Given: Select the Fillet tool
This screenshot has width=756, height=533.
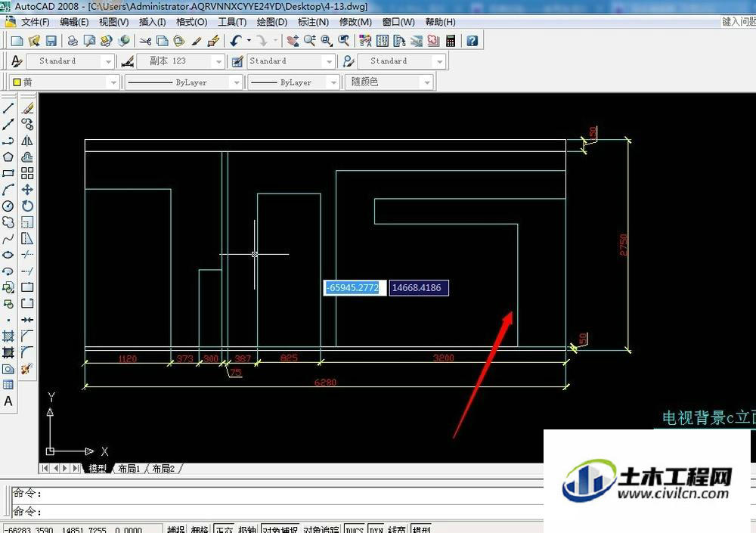Looking at the screenshot, I should click(27, 352).
